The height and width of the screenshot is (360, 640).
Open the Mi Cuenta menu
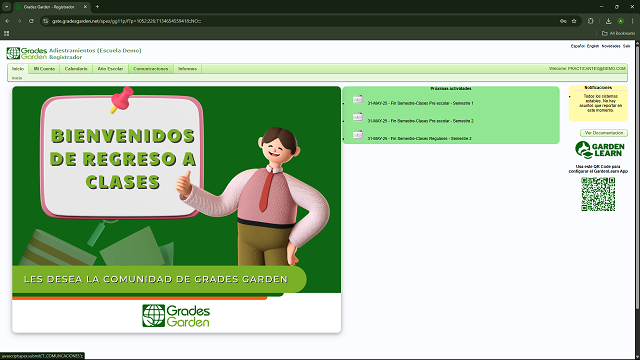[x=44, y=69]
